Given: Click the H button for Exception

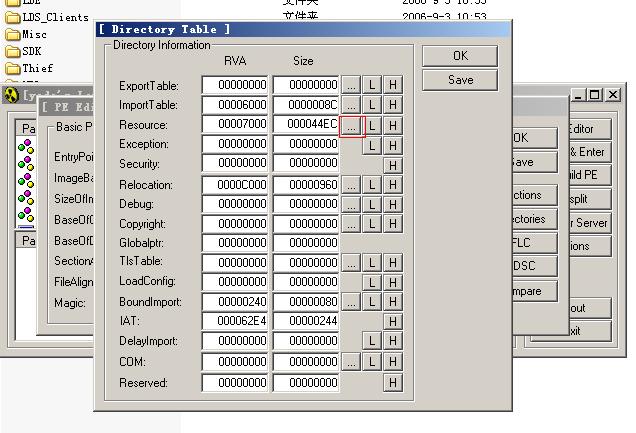Looking at the screenshot, I should tap(393, 146).
